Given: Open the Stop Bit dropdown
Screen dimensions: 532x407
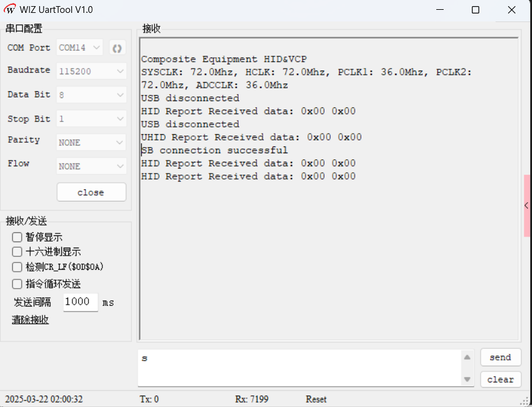Looking at the screenshot, I should click(91, 118).
